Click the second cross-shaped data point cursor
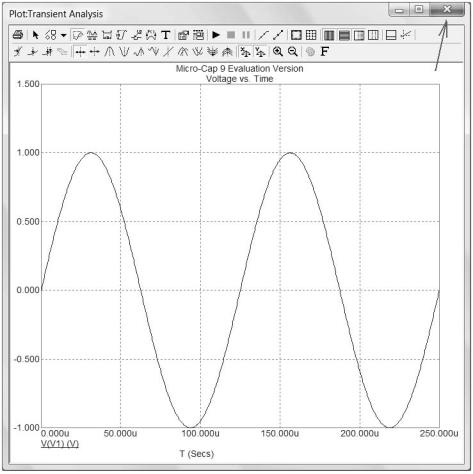Viewport: 473px width, 474px height. click(95, 51)
